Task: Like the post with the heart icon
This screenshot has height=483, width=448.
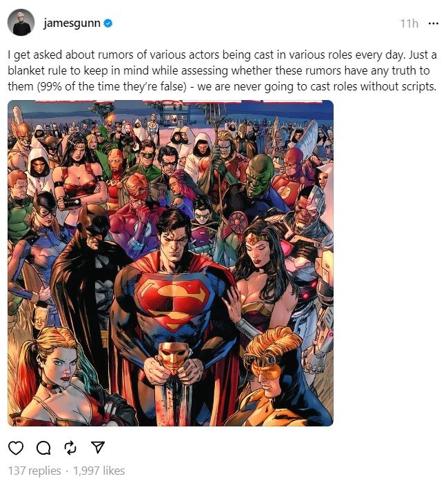Action: (16, 448)
